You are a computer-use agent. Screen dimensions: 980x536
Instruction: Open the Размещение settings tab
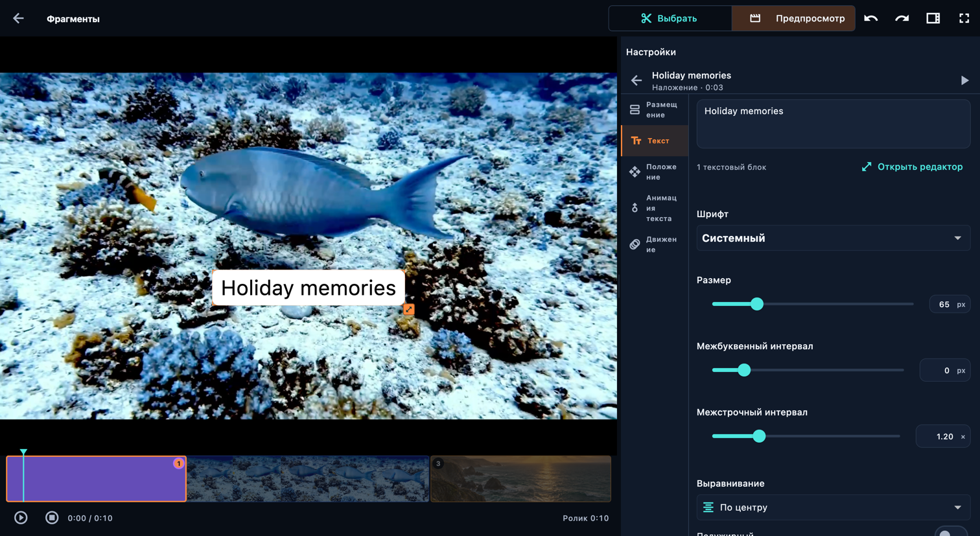[x=655, y=110]
